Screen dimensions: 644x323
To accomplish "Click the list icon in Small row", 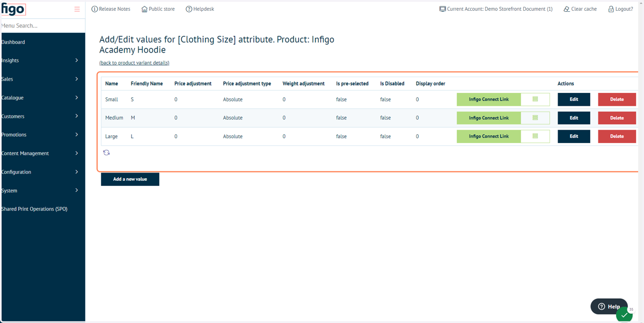I will click(x=535, y=99).
